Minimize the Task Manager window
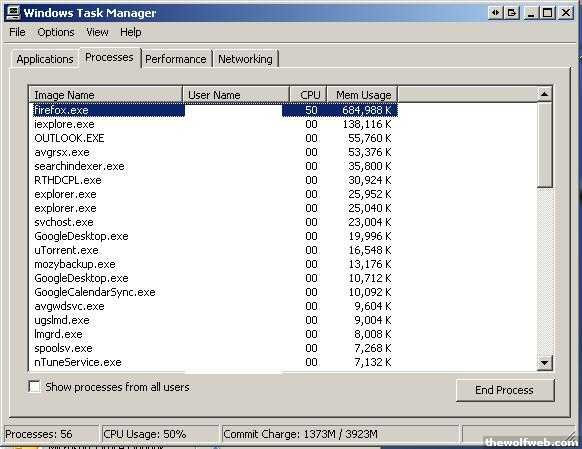 tap(531, 13)
